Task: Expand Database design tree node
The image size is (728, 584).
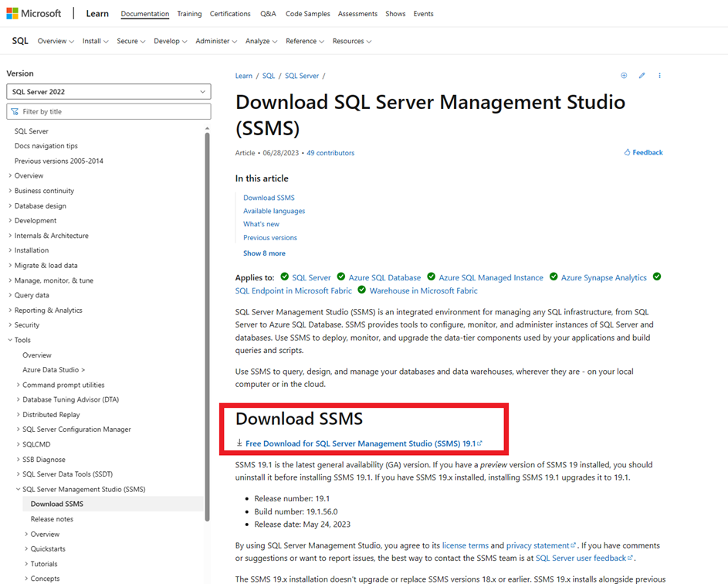Action: [10, 205]
